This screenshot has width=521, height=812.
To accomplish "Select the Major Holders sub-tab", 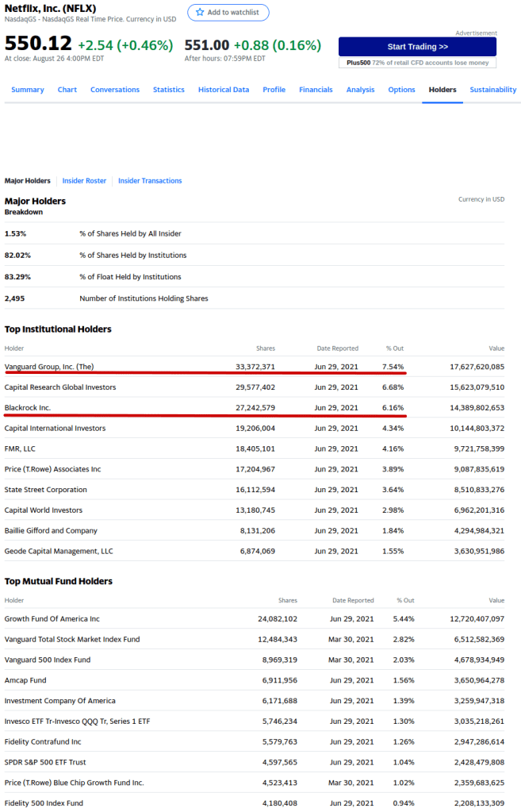I will click(28, 181).
